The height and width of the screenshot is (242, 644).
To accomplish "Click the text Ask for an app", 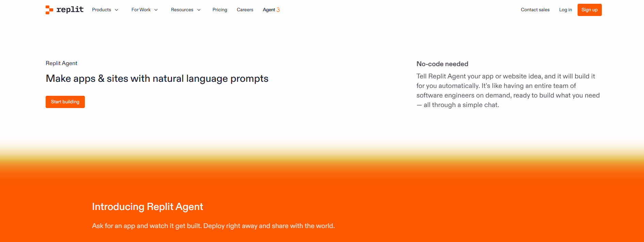I will pos(213,226).
